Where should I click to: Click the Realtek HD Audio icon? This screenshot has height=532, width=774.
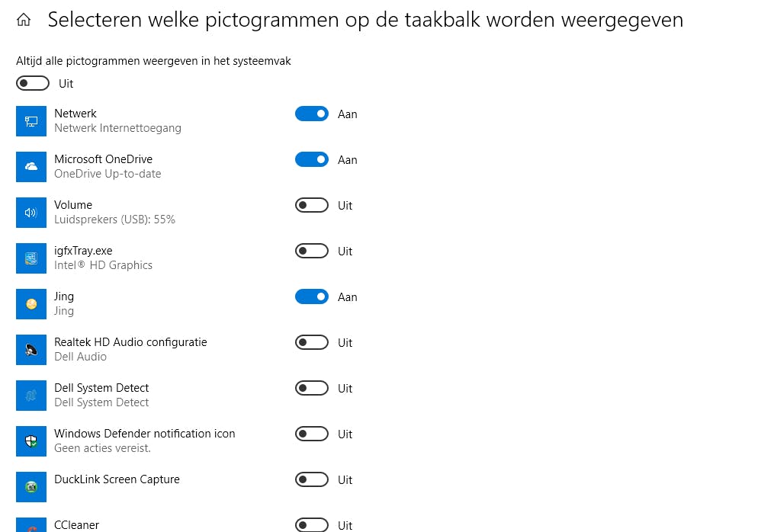coord(31,350)
